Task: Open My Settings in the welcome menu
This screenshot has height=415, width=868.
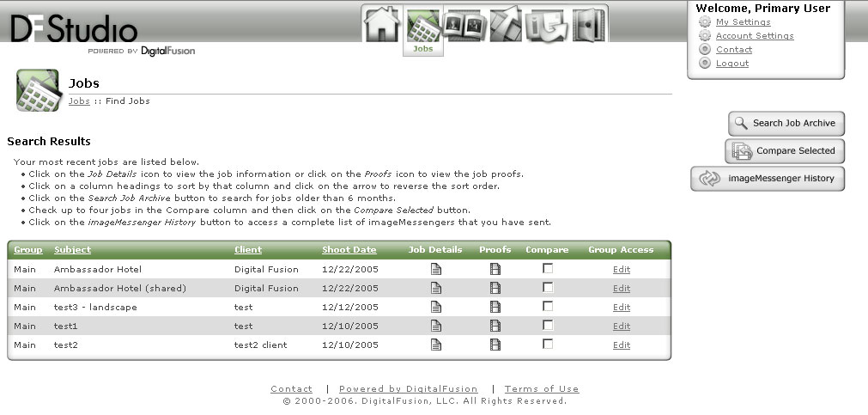Action: (x=743, y=22)
